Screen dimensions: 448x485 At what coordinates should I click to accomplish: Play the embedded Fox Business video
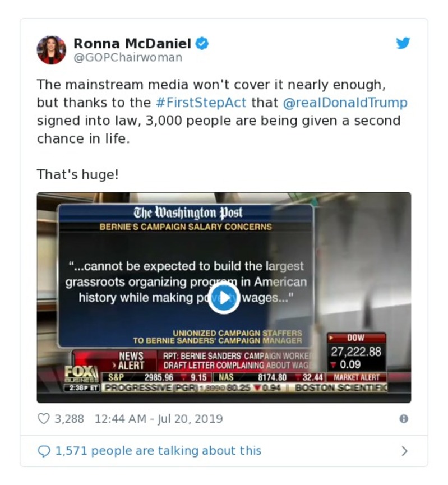(x=224, y=298)
